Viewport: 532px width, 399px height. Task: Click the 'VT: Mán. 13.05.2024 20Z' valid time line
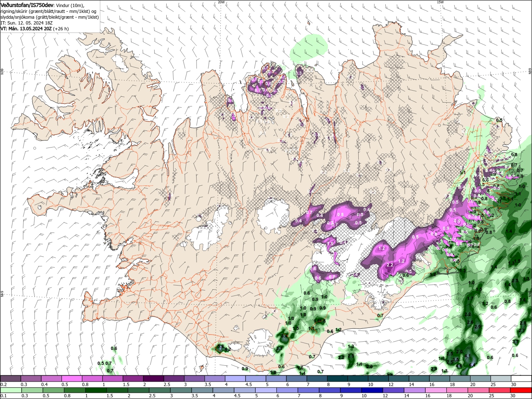tap(26, 29)
